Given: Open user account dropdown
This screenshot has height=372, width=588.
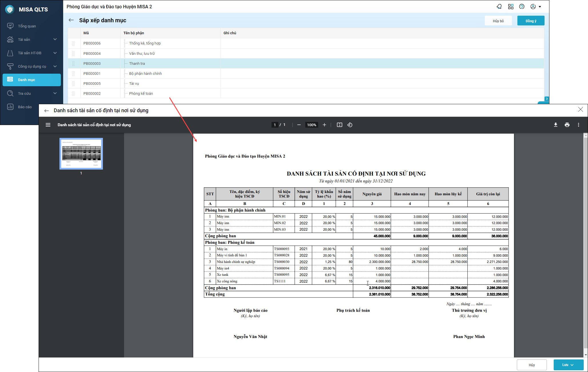Looking at the screenshot, I should tap(535, 7).
